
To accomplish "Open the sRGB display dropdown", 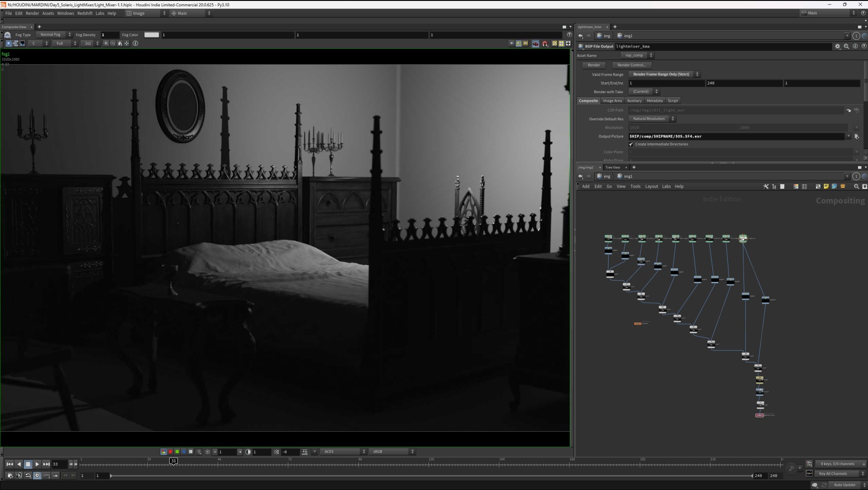I will pyautogui.click(x=391, y=452).
